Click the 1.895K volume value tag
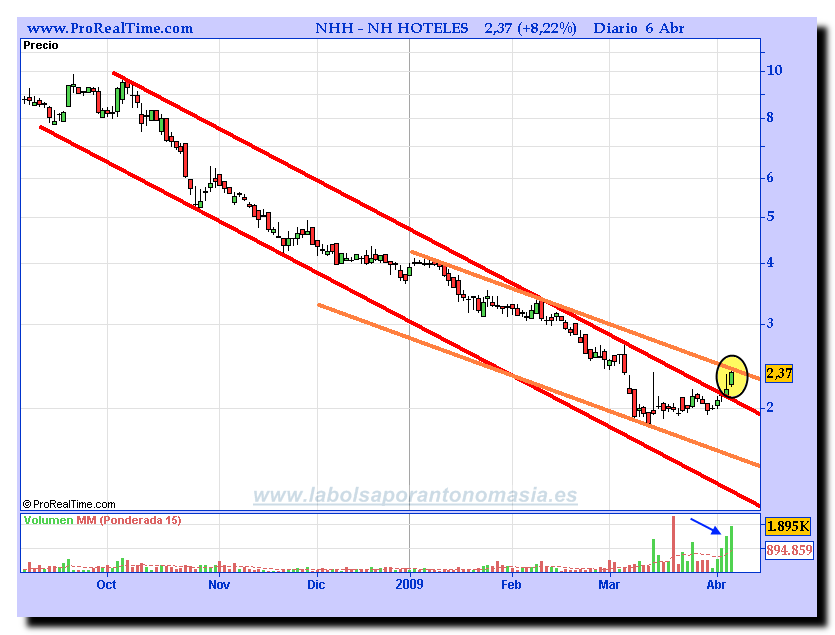The image size is (835, 635). [788, 526]
